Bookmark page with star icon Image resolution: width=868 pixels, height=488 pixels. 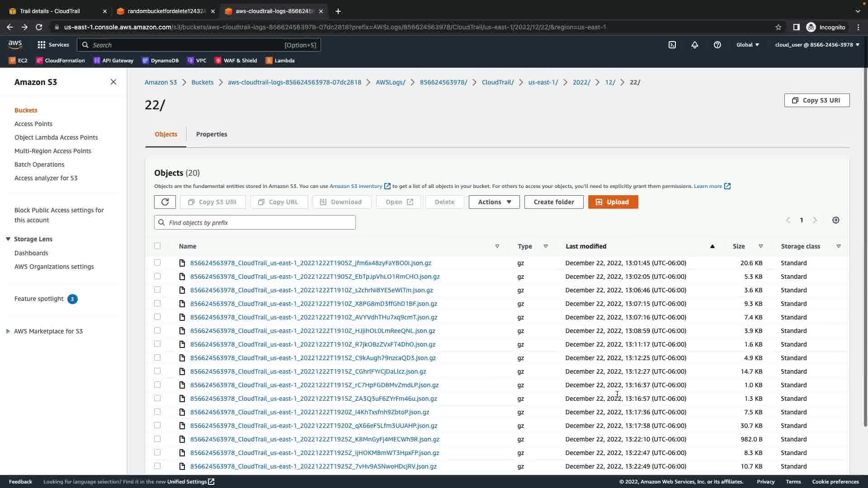point(778,27)
